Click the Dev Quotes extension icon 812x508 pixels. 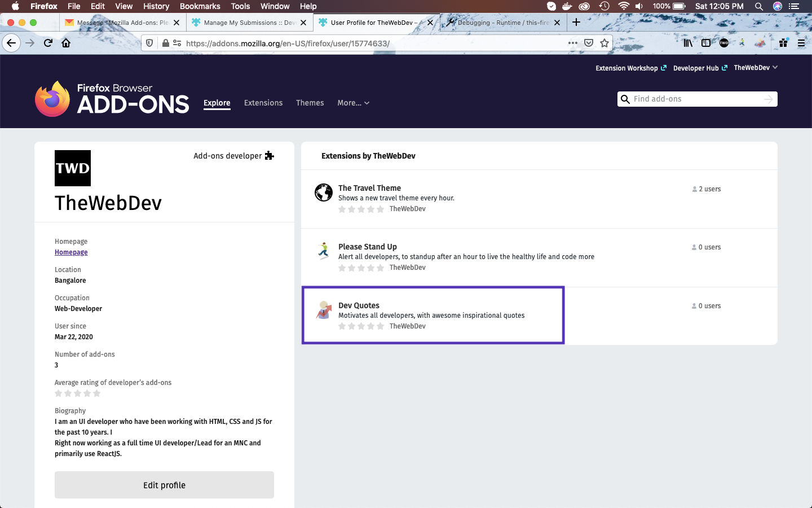pyautogui.click(x=324, y=309)
